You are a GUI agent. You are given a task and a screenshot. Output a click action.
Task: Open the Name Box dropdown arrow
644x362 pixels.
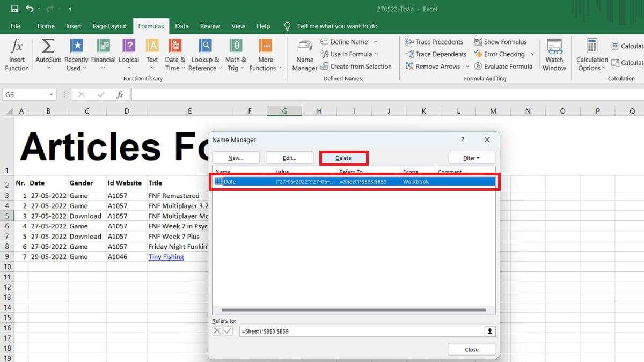point(52,95)
